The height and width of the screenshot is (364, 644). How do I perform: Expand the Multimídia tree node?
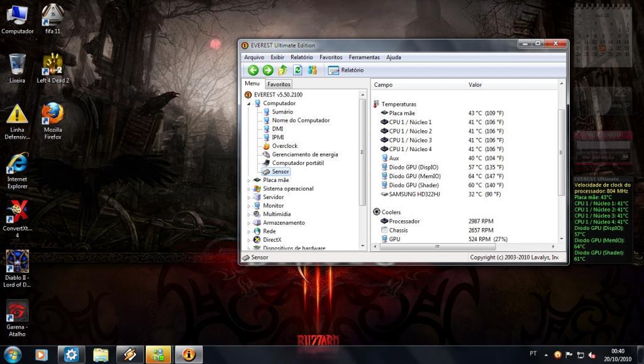(248, 215)
